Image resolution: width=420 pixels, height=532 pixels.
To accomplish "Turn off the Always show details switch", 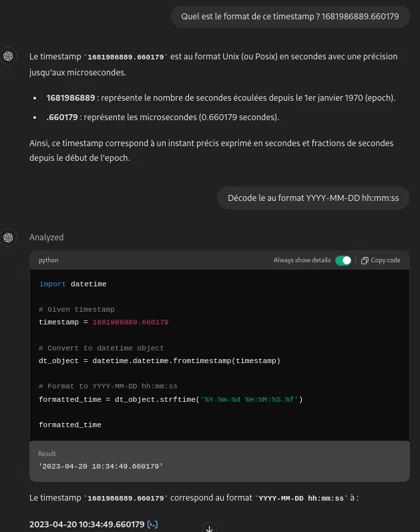I will (x=343, y=260).
